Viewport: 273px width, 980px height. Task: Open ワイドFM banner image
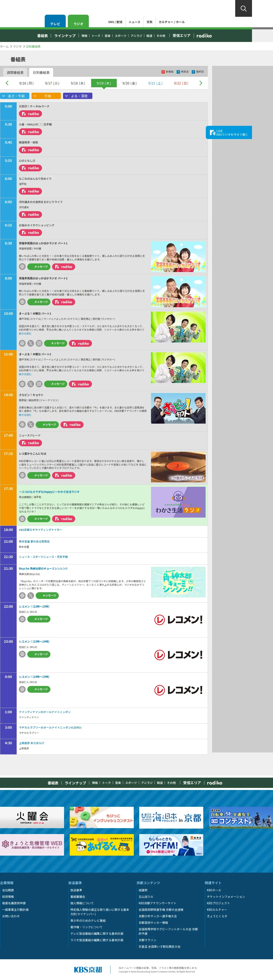(x=171, y=845)
